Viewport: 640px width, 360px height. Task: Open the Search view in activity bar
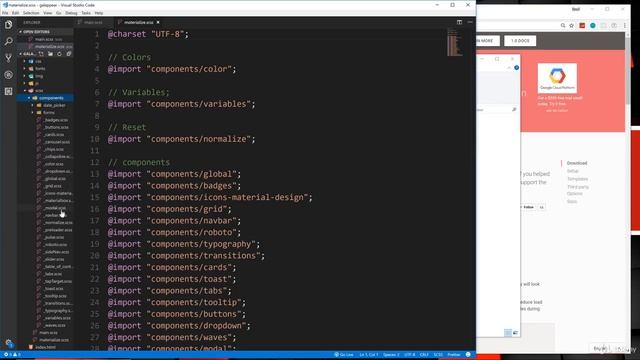point(9,41)
